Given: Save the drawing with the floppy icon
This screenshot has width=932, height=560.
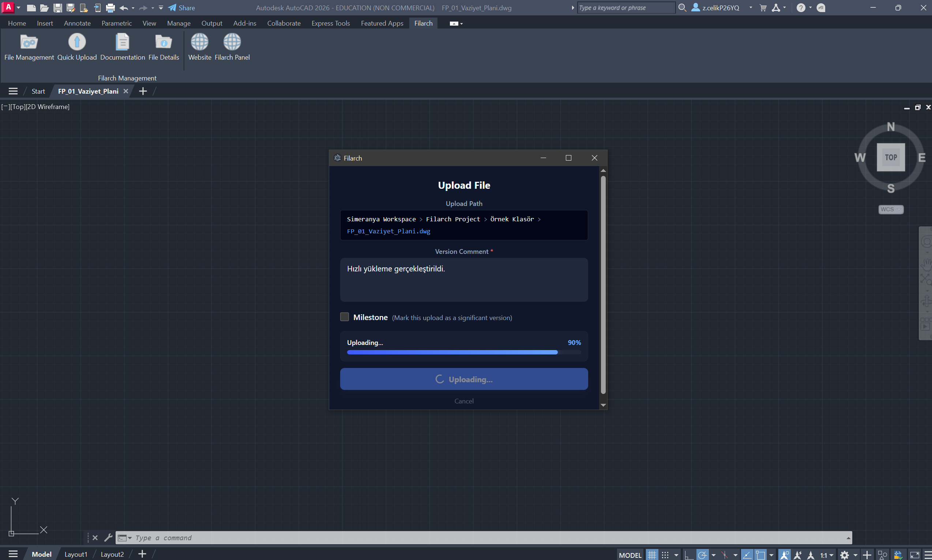Looking at the screenshot, I should 57,8.
